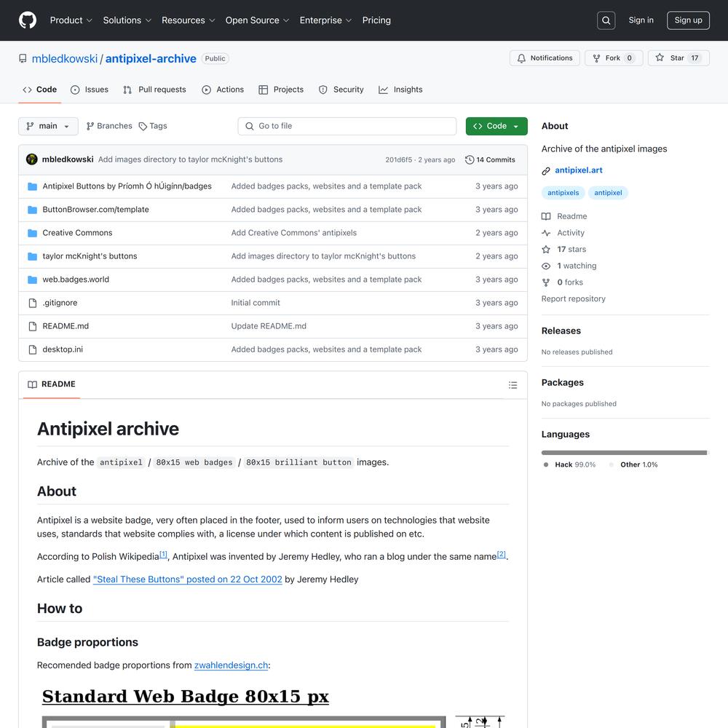The width and height of the screenshot is (728, 728).
Task: Click the Standard Web Badge 80x15 image
Action: 274,708
